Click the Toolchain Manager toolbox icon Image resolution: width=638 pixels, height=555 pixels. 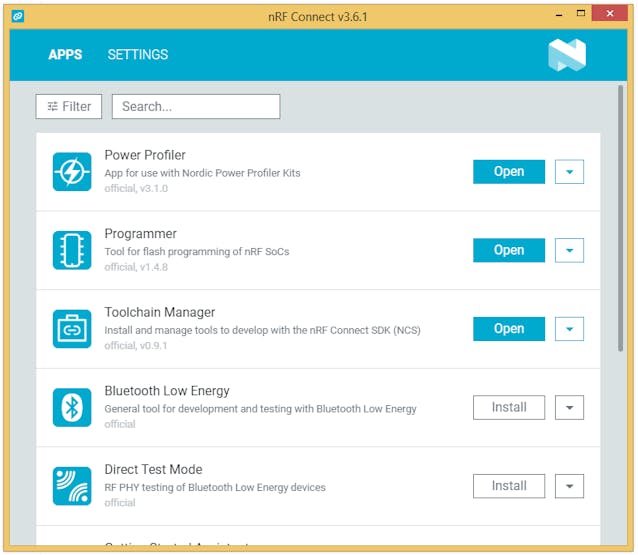(x=72, y=328)
